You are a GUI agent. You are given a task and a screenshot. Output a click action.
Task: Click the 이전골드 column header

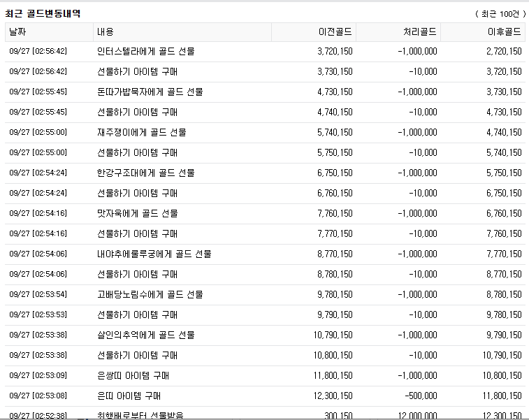334,31
